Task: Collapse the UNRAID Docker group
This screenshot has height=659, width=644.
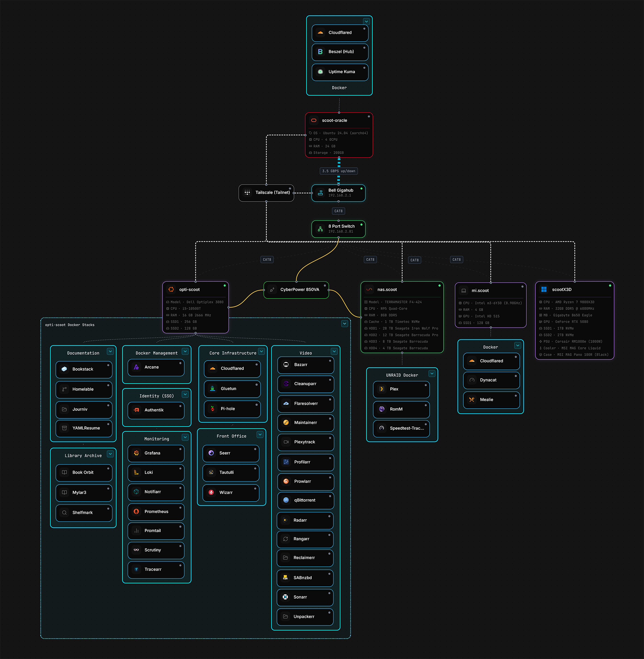Action: click(x=432, y=374)
